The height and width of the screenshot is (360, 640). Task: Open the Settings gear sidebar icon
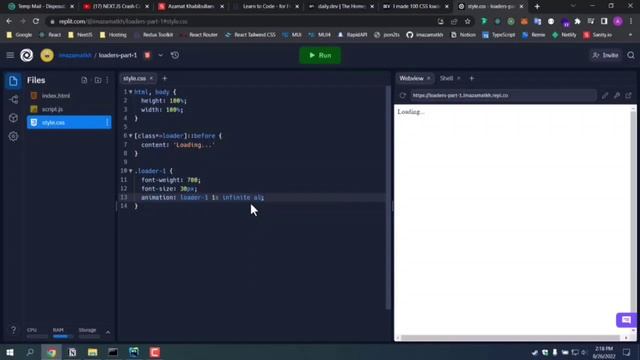[x=13, y=136]
